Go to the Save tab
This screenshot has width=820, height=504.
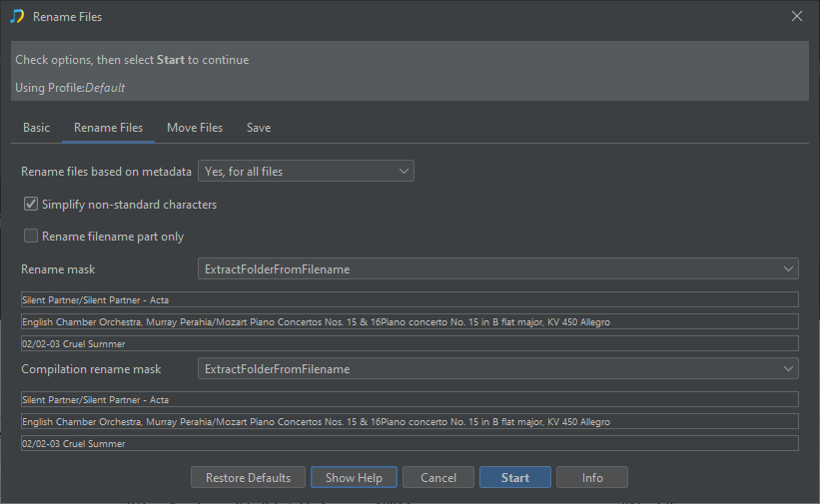pos(259,128)
